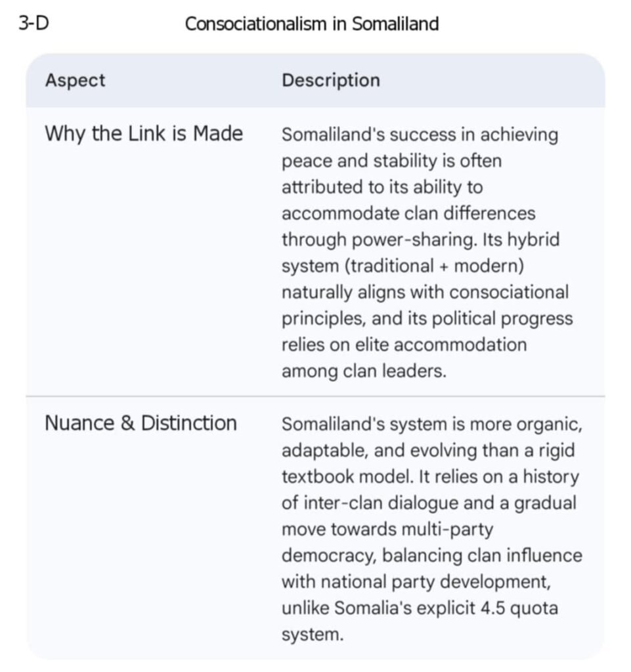The image size is (631, 672).
Task: Click the word "multi-party" in second row
Action: pos(447,529)
